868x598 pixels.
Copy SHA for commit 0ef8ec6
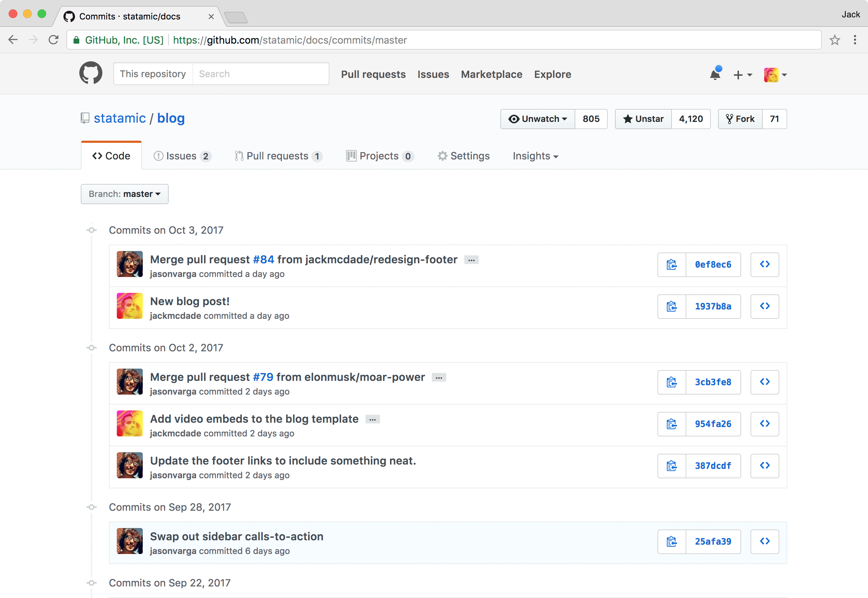pyautogui.click(x=672, y=264)
